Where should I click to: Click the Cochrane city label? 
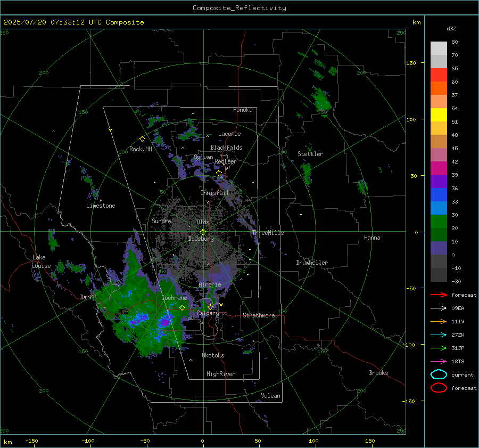(x=174, y=298)
